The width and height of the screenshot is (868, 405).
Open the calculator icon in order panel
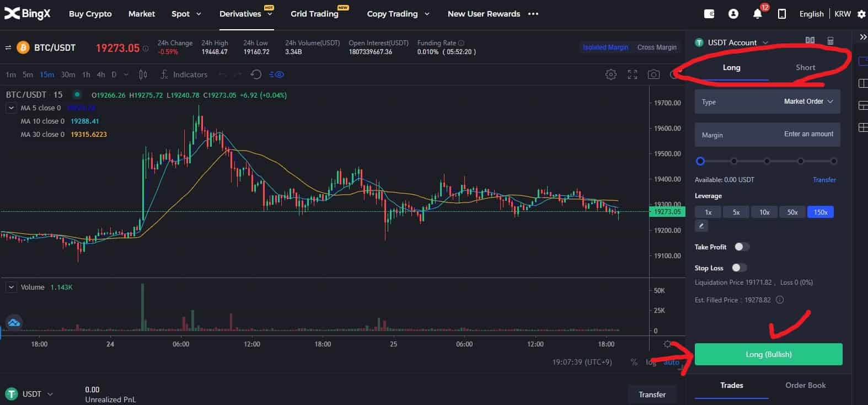pos(831,40)
